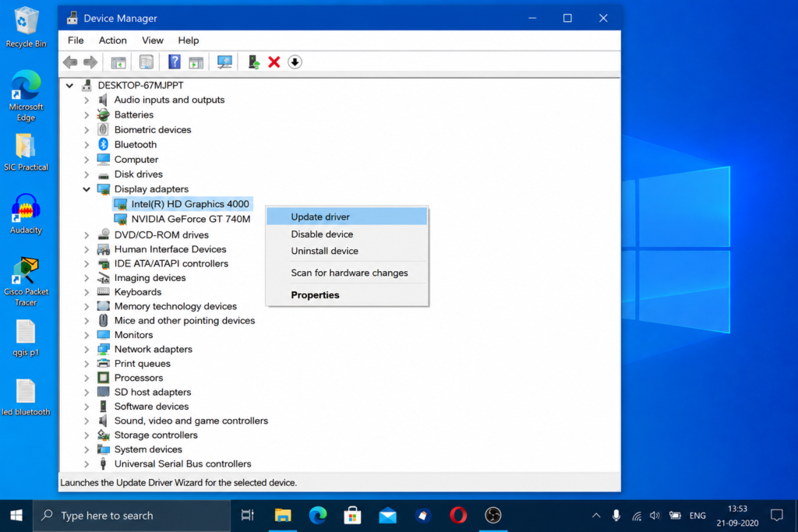The height and width of the screenshot is (532, 798).
Task: Expand Audio inputs and outputs arrow
Action: point(87,100)
